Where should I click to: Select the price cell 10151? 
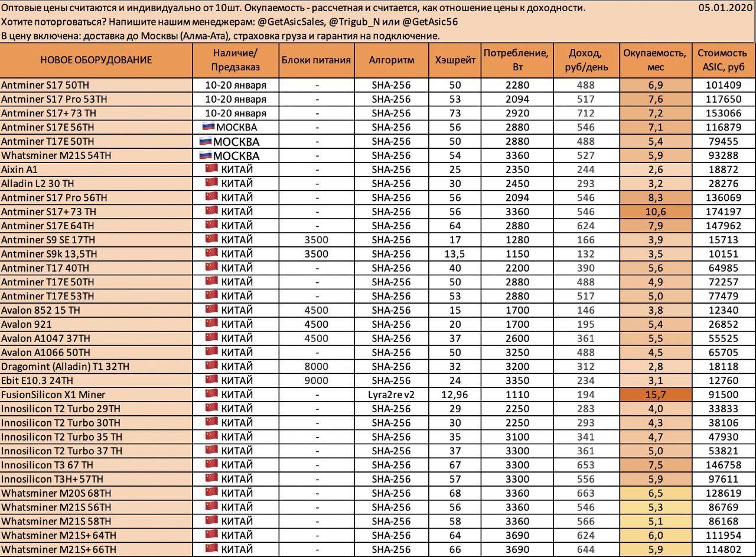pos(724,254)
